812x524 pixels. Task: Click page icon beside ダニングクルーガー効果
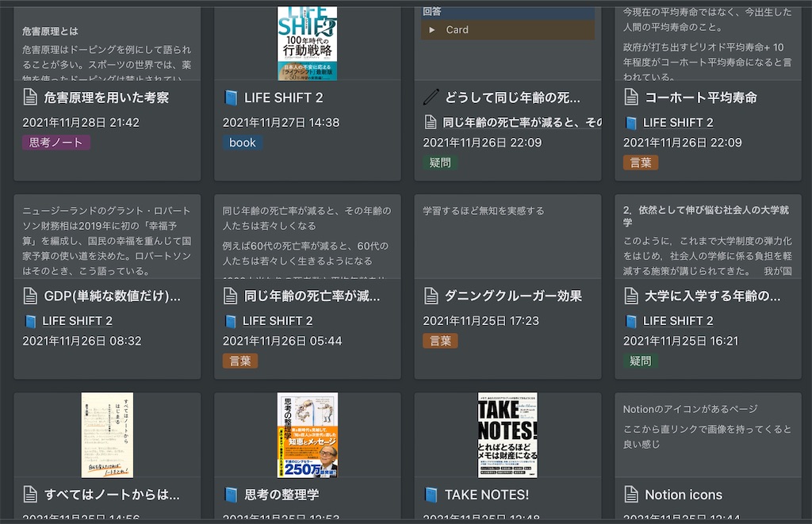[x=431, y=296]
